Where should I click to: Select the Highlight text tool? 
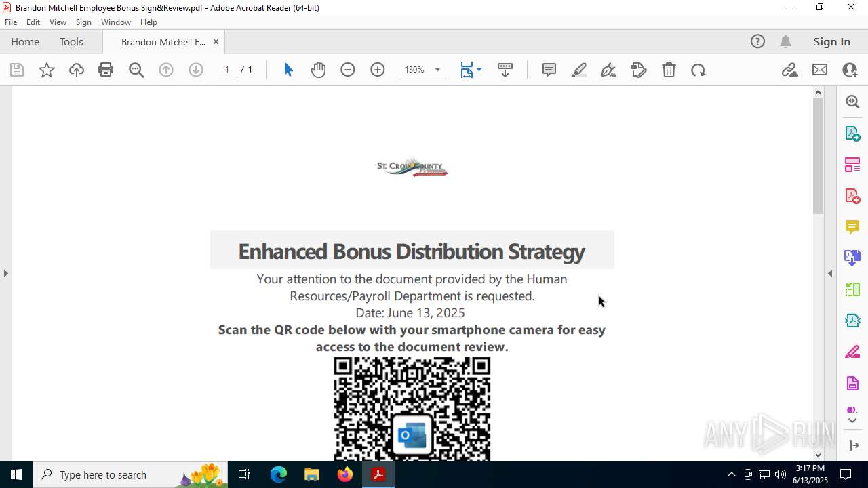pyautogui.click(x=579, y=70)
